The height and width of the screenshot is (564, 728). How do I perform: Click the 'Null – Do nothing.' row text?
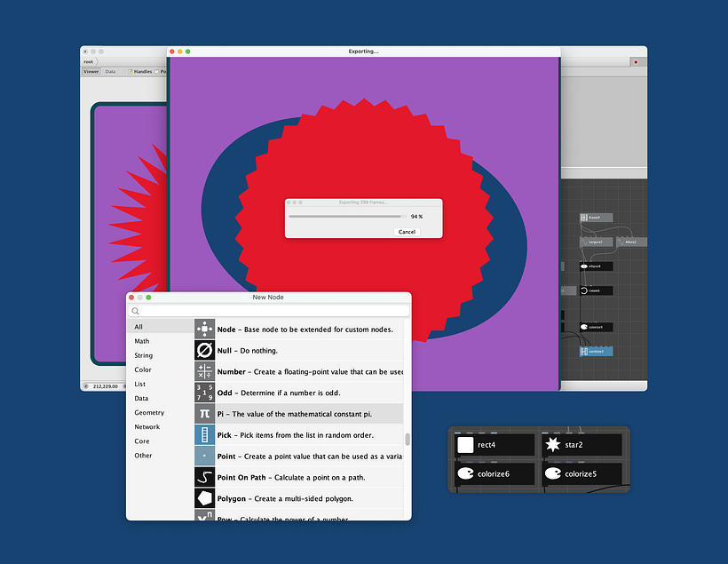[x=248, y=351]
